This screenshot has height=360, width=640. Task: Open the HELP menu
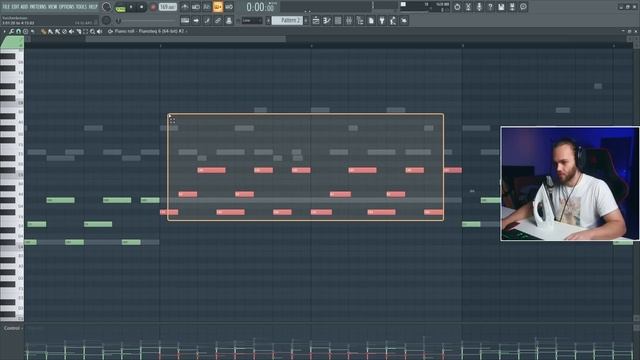point(93,7)
